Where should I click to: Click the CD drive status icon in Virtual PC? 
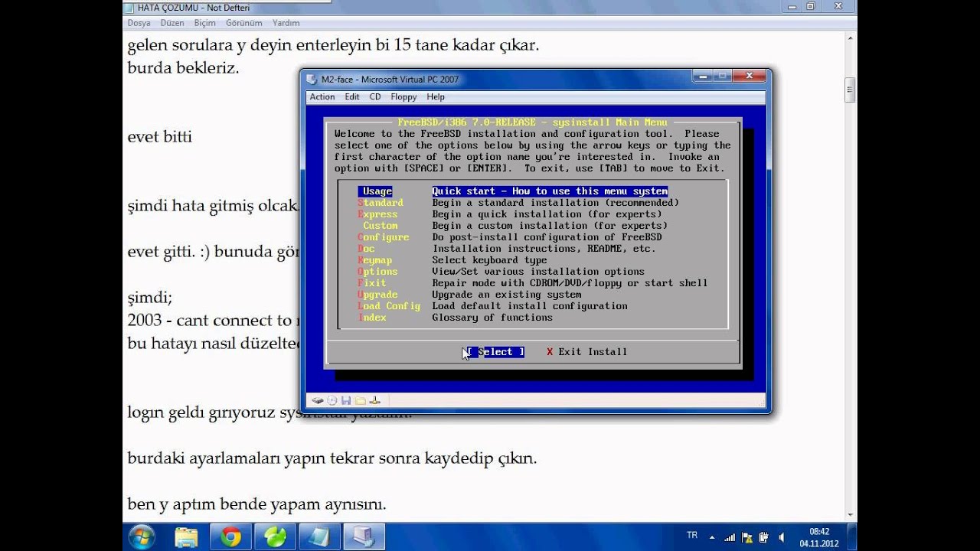(332, 400)
